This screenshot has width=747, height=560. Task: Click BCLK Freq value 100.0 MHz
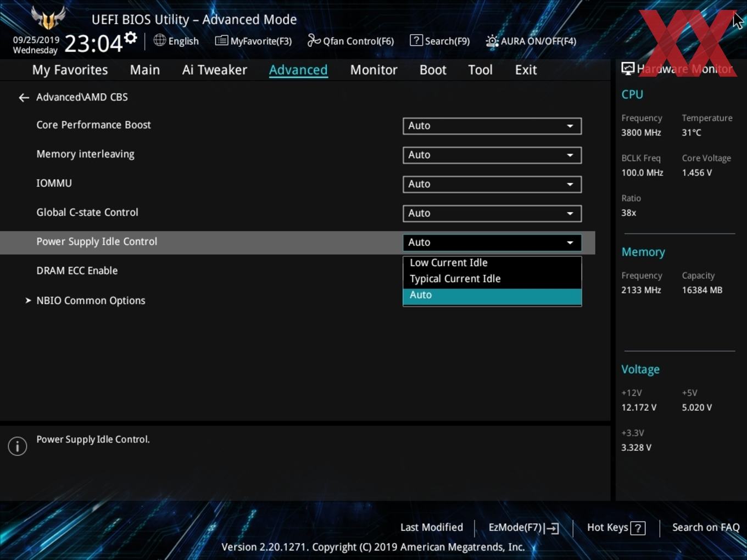click(x=642, y=173)
